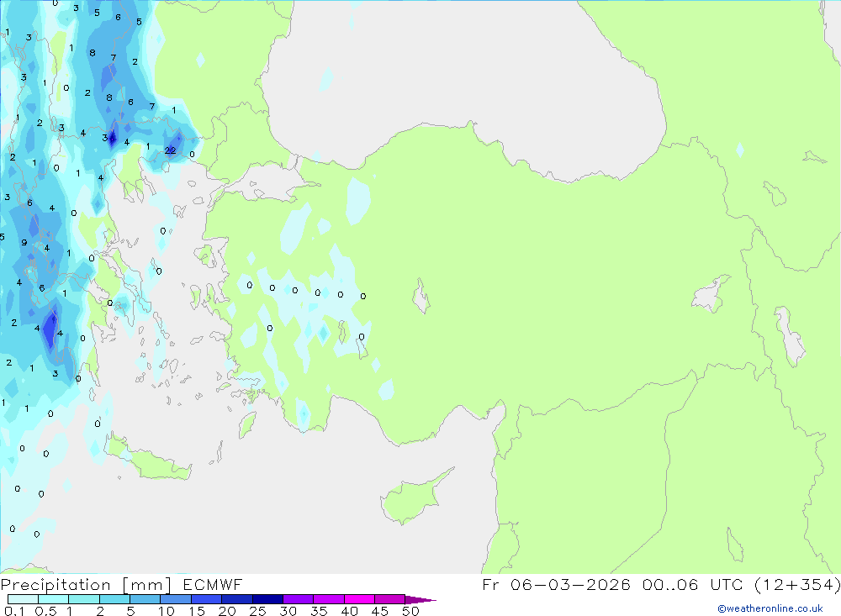Click the 0.1–0.5 mm palest legend swatch
841x616 pixels.
(23, 599)
